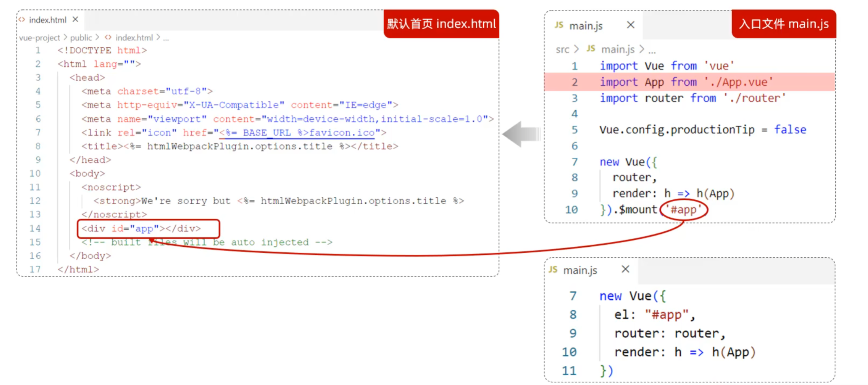Click Vue.config.productionTip = false line
This screenshot has height=385, width=868.
[x=703, y=130]
